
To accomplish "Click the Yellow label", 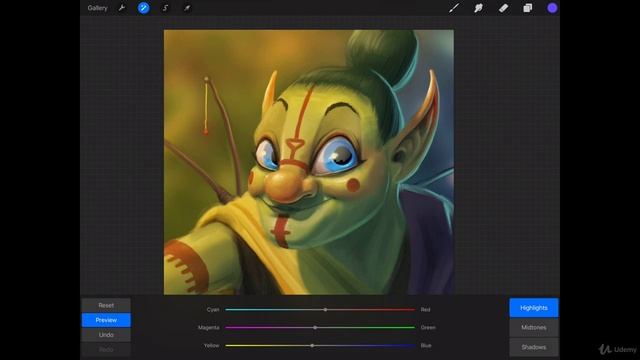I will (211, 345).
